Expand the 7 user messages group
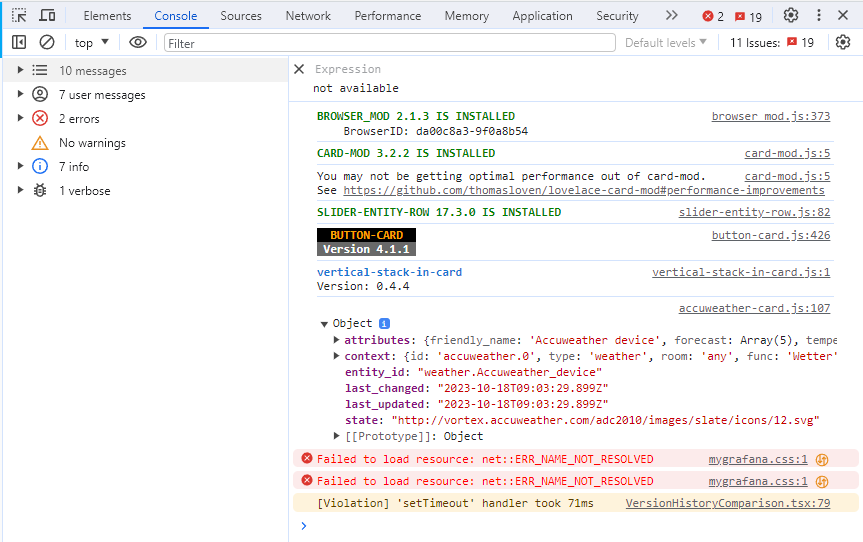This screenshot has height=542, width=863. (20, 94)
